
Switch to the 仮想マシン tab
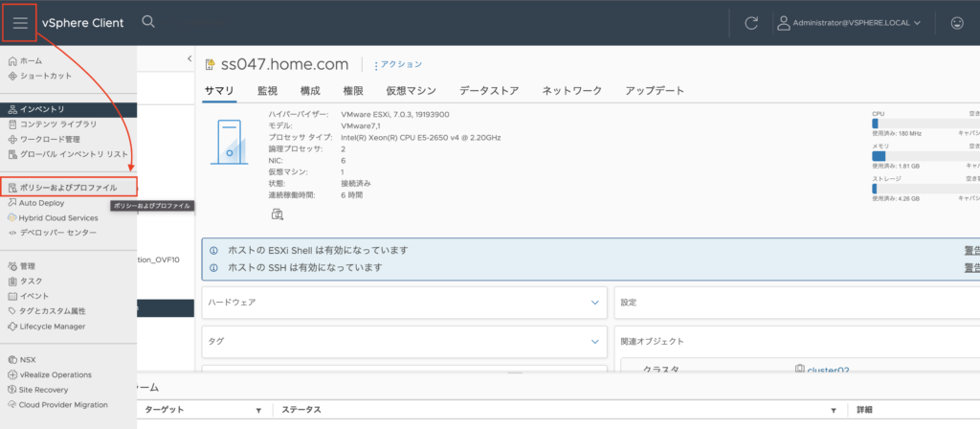[x=412, y=91]
